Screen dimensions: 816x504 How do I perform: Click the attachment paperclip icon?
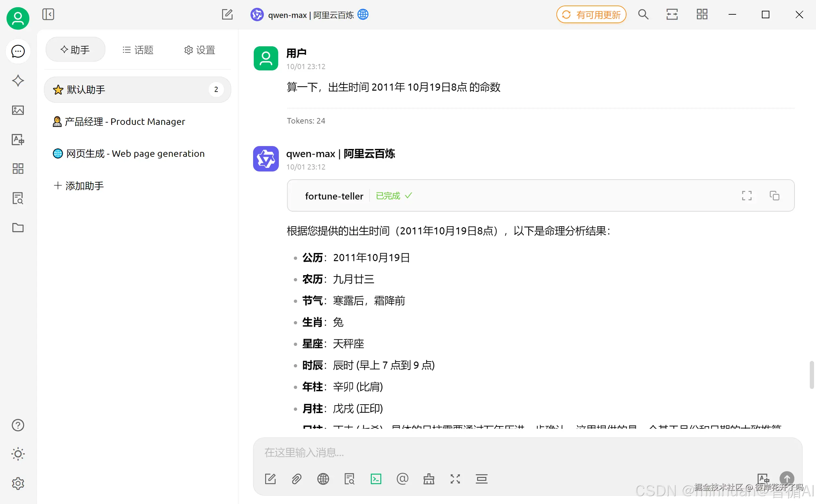[x=296, y=479]
